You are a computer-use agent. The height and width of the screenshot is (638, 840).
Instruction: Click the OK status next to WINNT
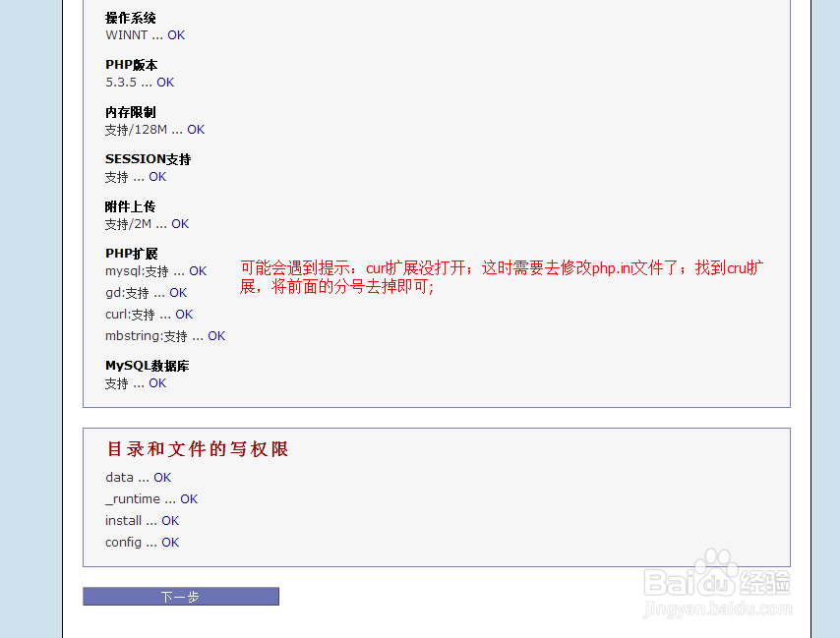click(176, 34)
